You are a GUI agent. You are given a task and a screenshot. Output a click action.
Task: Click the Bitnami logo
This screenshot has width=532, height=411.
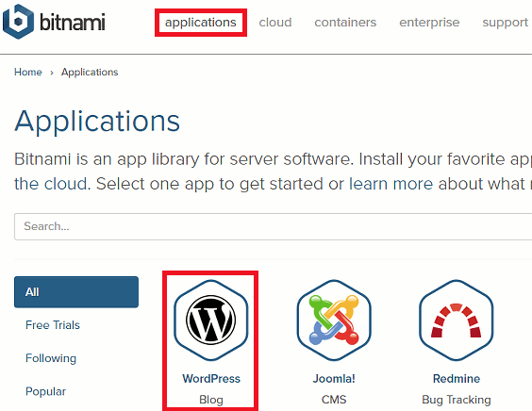[x=54, y=22]
